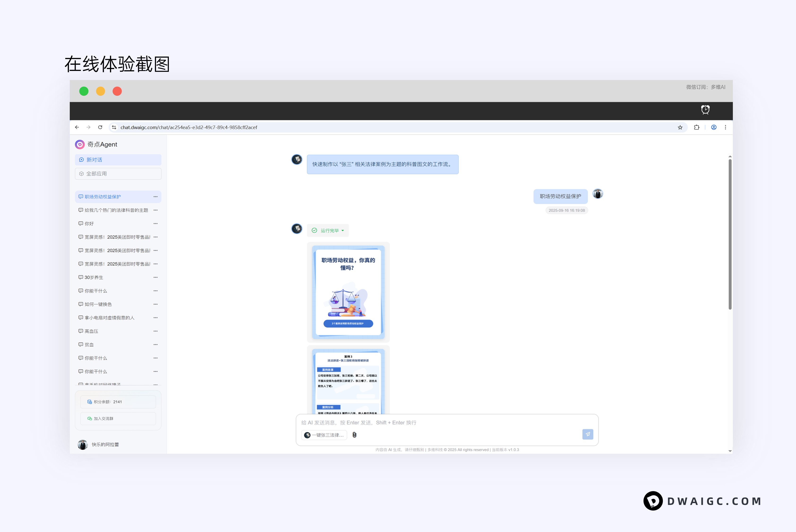The image size is (796, 532).
Task: Click the page reload icon
Action: [x=100, y=127]
